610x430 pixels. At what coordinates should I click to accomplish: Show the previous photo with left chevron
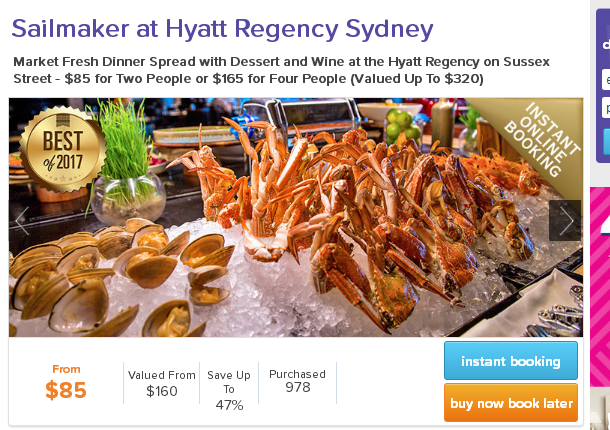coord(23,220)
